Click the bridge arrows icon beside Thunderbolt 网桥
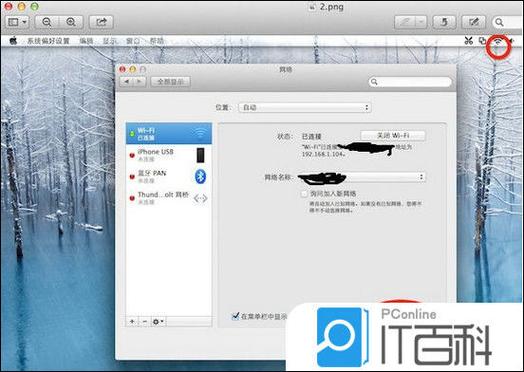This screenshot has width=524, height=372. [201, 199]
